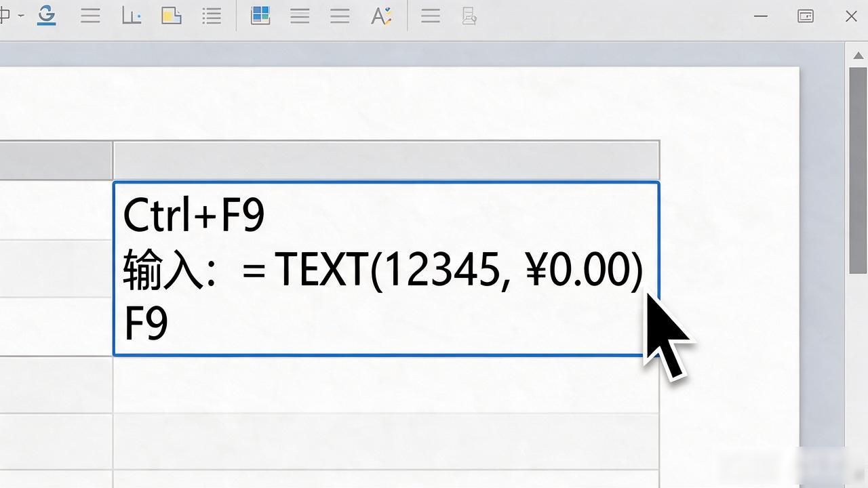This screenshot has width=868, height=488.
Task: Click the F9 line in the cell
Action: (146, 324)
